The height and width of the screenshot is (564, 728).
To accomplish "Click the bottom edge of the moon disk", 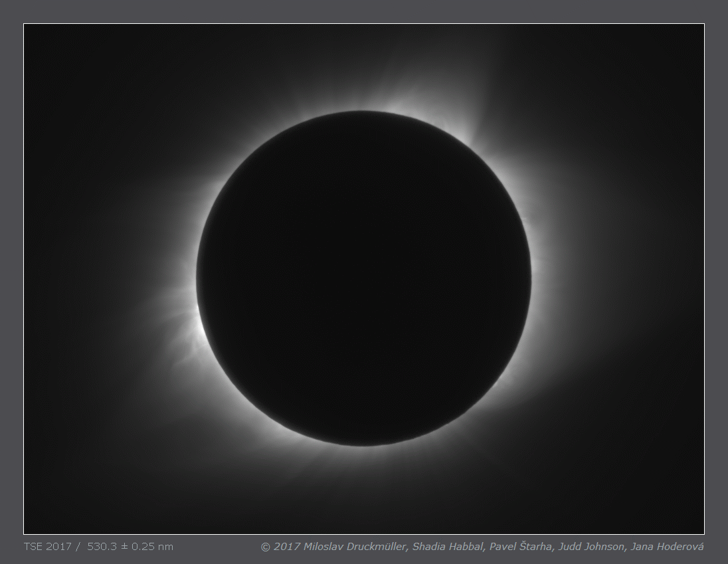I will point(363,444).
